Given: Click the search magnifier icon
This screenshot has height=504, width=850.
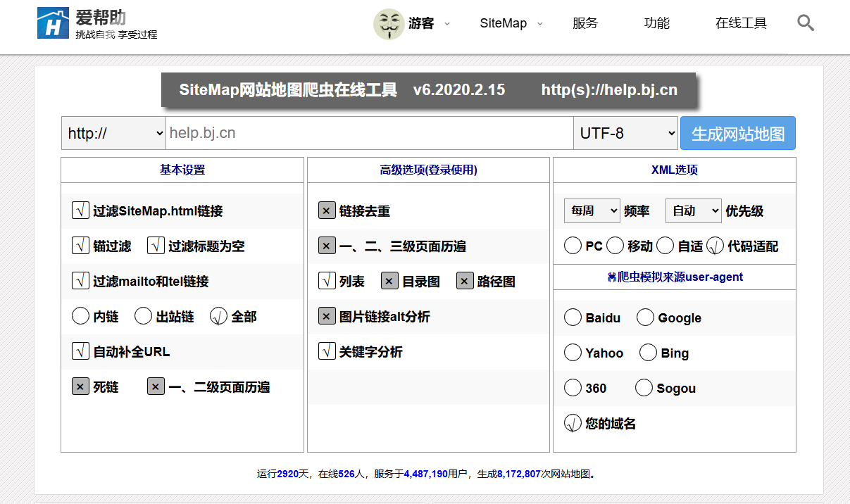Looking at the screenshot, I should point(805,23).
